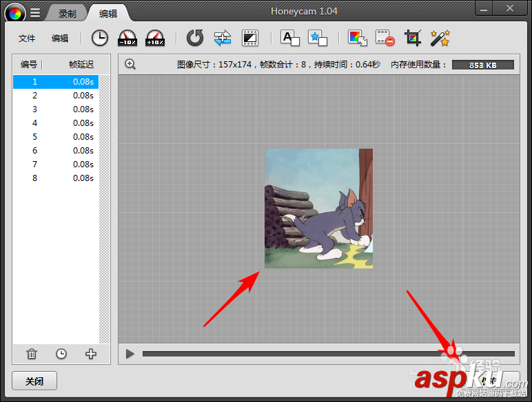Select frame 3 in frame list

(56, 109)
